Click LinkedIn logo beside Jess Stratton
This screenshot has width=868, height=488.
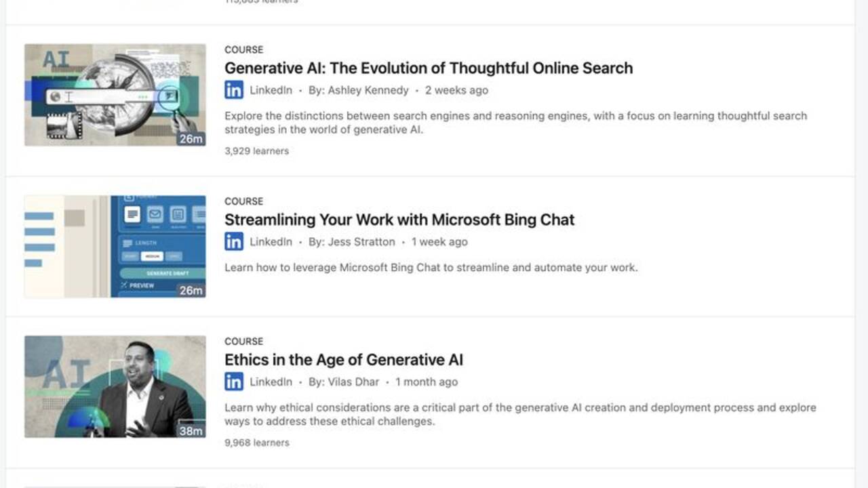(x=234, y=242)
